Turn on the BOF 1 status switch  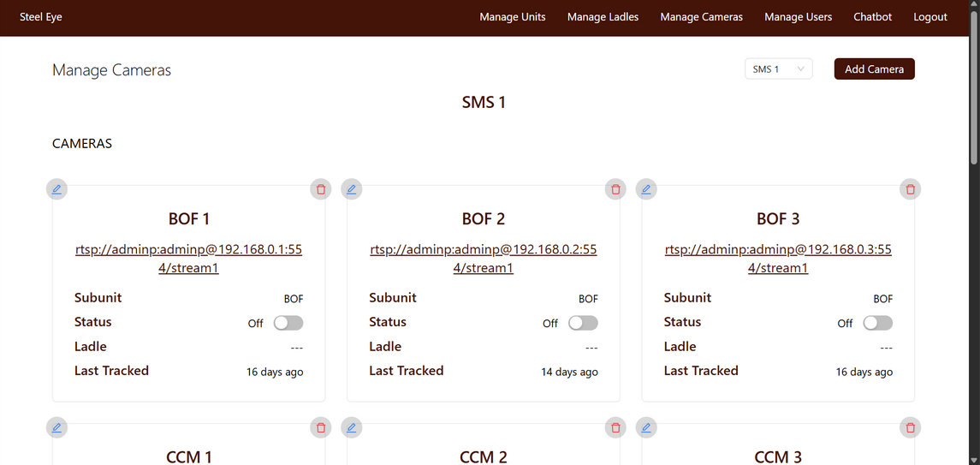pos(288,323)
